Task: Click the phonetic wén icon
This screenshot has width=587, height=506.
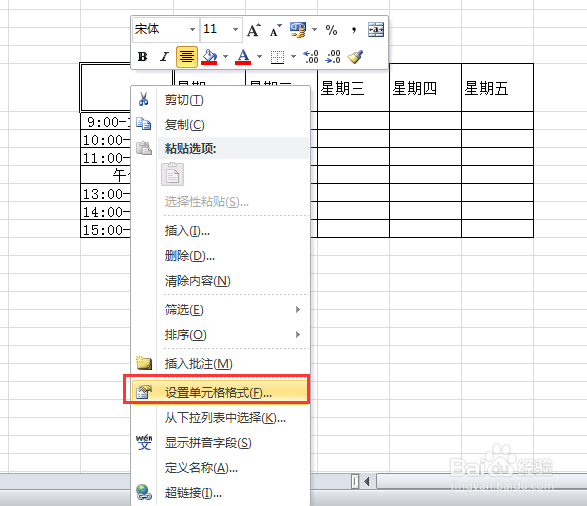Action: pyautogui.click(x=144, y=442)
